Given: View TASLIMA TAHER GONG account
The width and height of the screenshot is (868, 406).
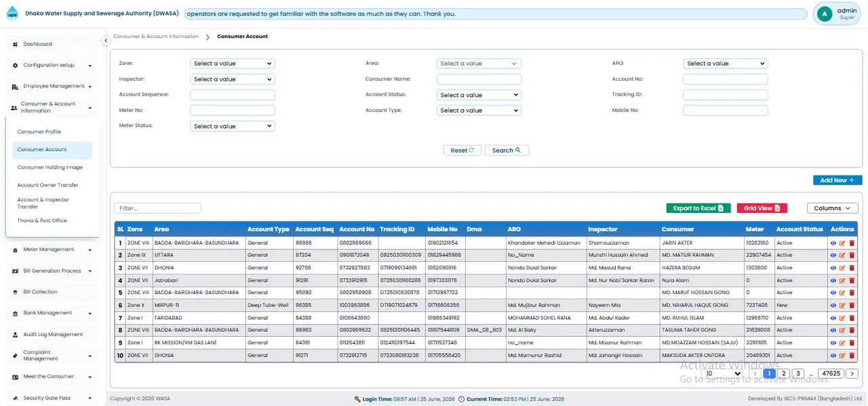Looking at the screenshot, I should [x=833, y=330].
